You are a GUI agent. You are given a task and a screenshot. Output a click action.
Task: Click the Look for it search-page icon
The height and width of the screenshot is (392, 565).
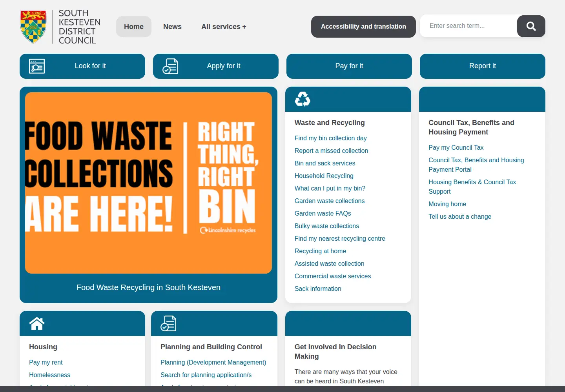pos(37,66)
